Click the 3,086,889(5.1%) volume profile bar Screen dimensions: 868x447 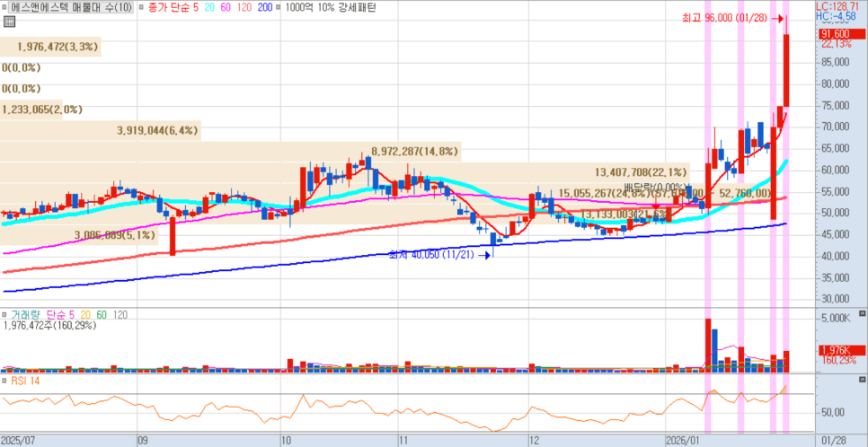coord(79,235)
